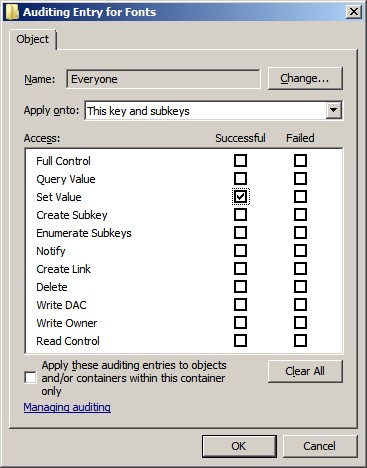Click the Change... button
The width and height of the screenshot is (367, 468).
(305, 79)
